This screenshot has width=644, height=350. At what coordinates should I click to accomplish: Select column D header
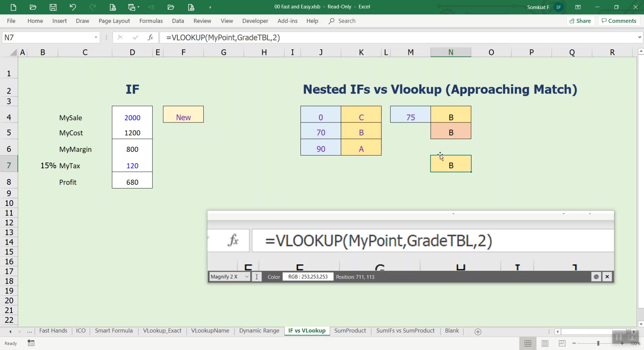point(132,52)
